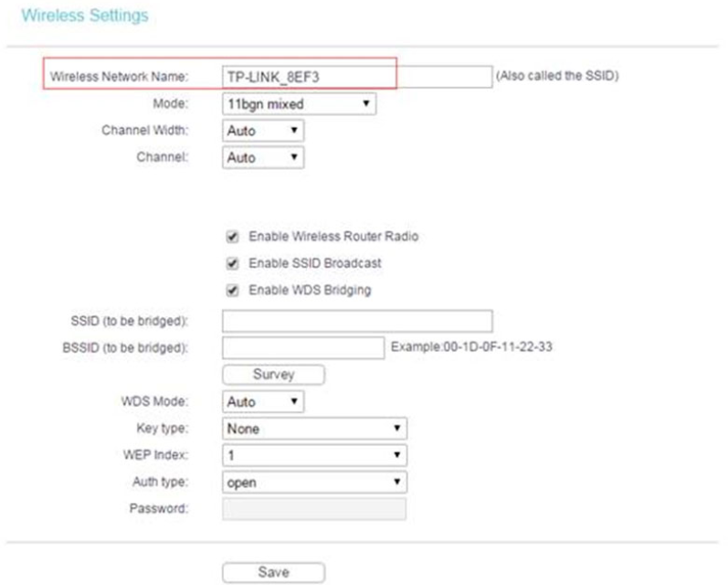The image size is (728, 585).
Task: Click the 'Wireless Network Name:' label
Action: tap(120, 77)
